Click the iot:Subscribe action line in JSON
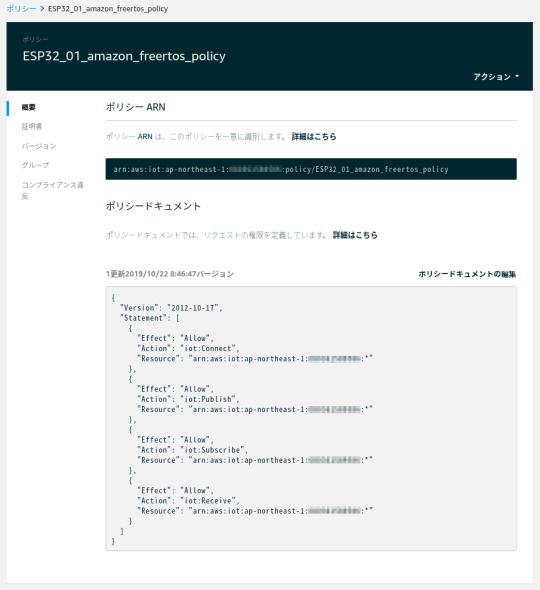 [192, 450]
